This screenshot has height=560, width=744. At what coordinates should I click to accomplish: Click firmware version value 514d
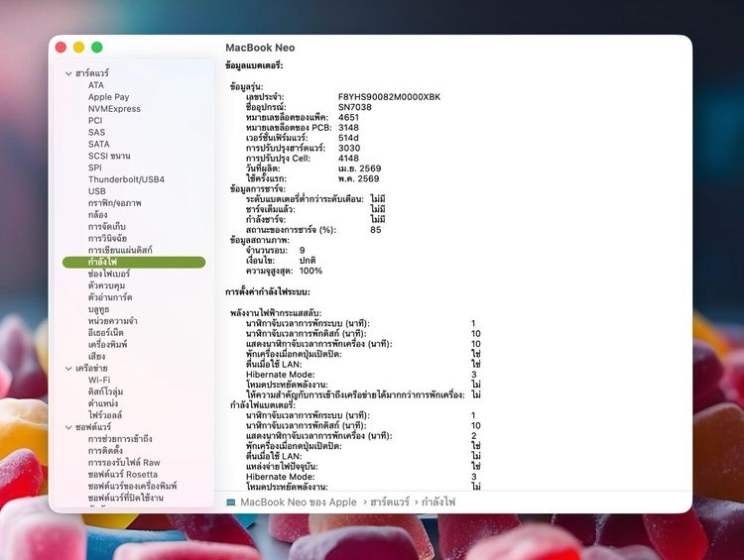click(348, 138)
